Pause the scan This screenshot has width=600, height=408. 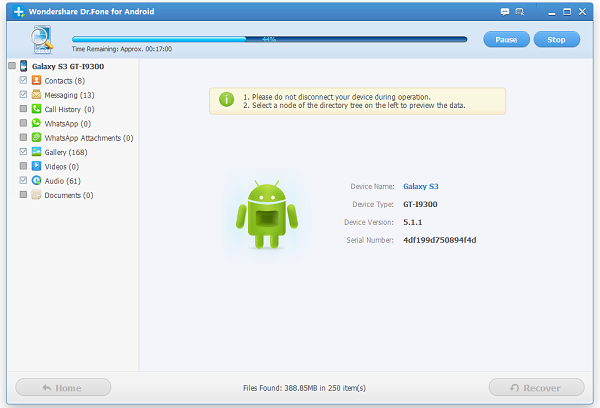pyautogui.click(x=506, y=39)
